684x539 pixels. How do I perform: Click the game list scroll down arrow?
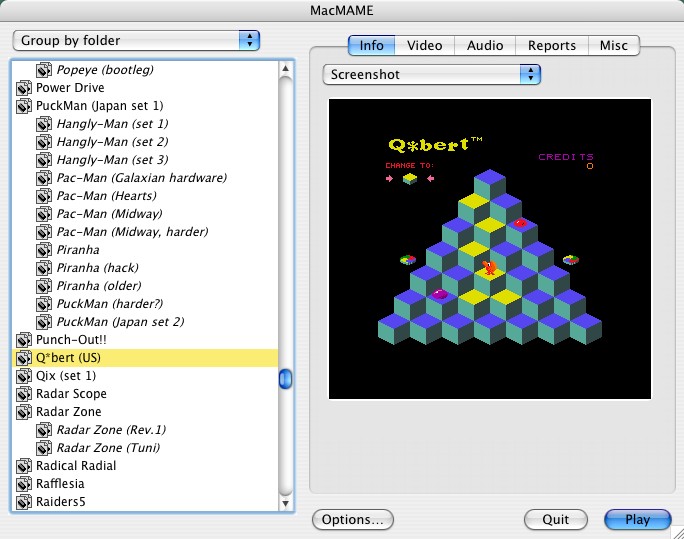(285, 503)
